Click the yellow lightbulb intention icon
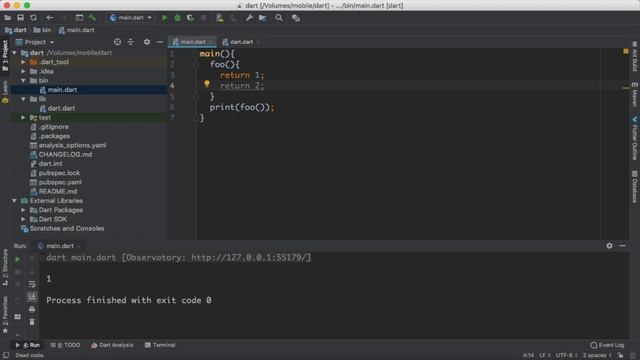Viewport: 640px width, 360px height. tap(207, 84)
